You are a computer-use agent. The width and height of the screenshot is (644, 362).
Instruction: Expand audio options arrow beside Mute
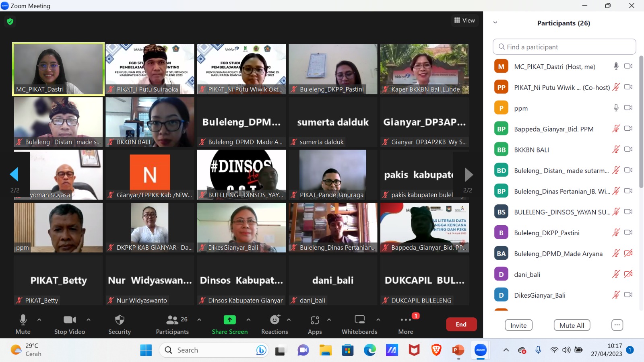coord(39,320)
